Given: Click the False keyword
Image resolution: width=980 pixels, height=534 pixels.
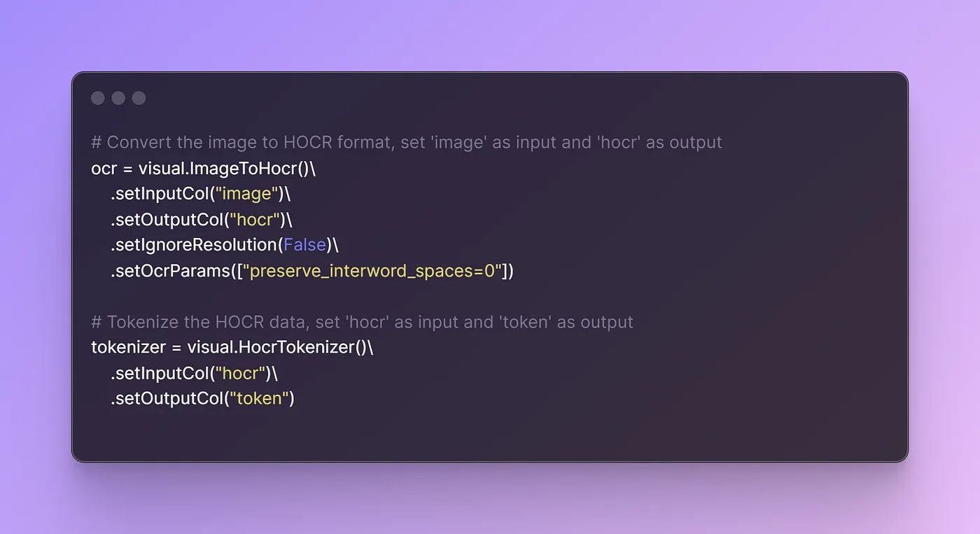Looking at the screenshot, I should [x=305, y=245].
